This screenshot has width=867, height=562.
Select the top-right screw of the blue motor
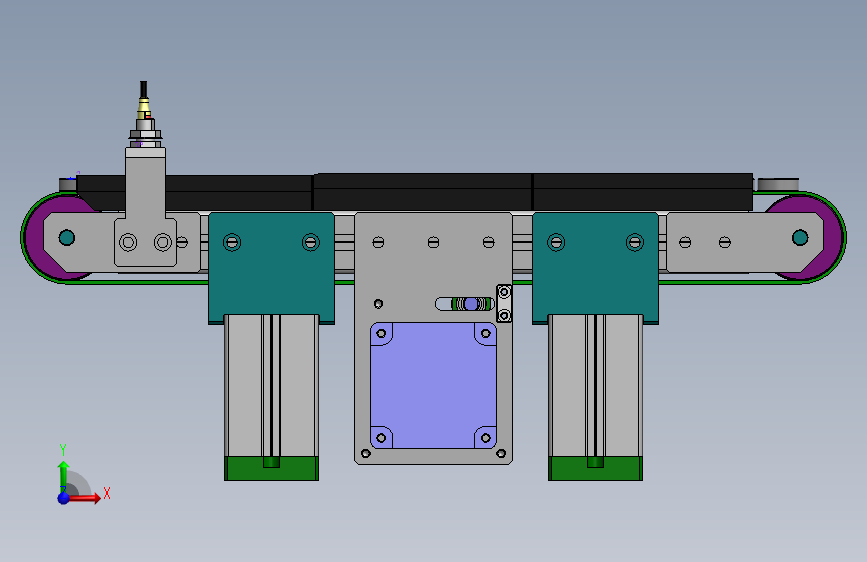[x=486, y=334]
